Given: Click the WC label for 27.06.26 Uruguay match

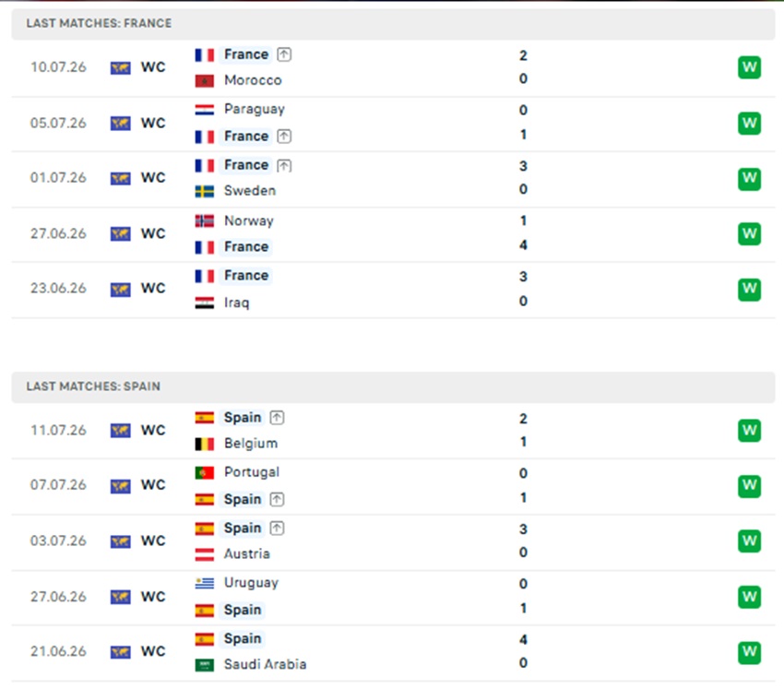Looking at the screenshot, I should (x=153, y=597).
